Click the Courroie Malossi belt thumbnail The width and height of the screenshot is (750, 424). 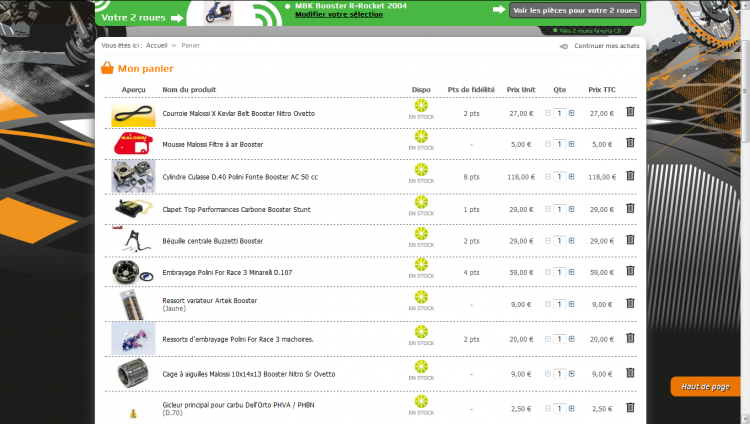pyautogui.click(x=133, y=113)
